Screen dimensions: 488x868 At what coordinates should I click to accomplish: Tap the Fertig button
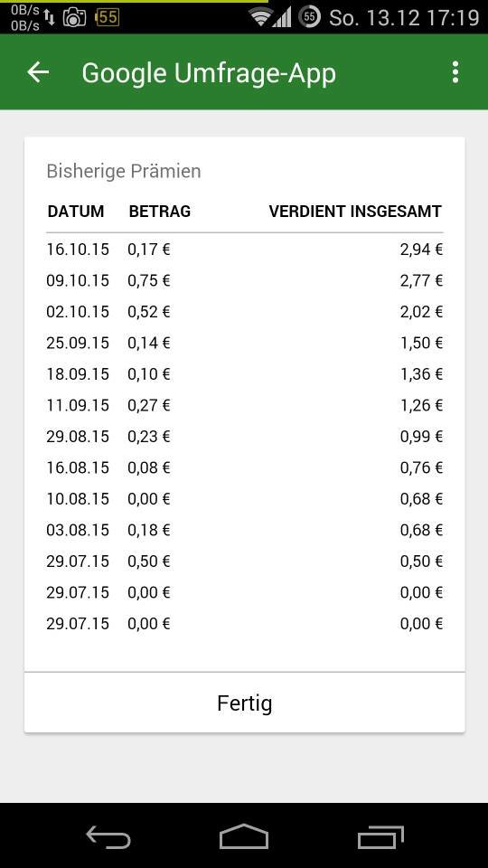[x=245, y=703]
